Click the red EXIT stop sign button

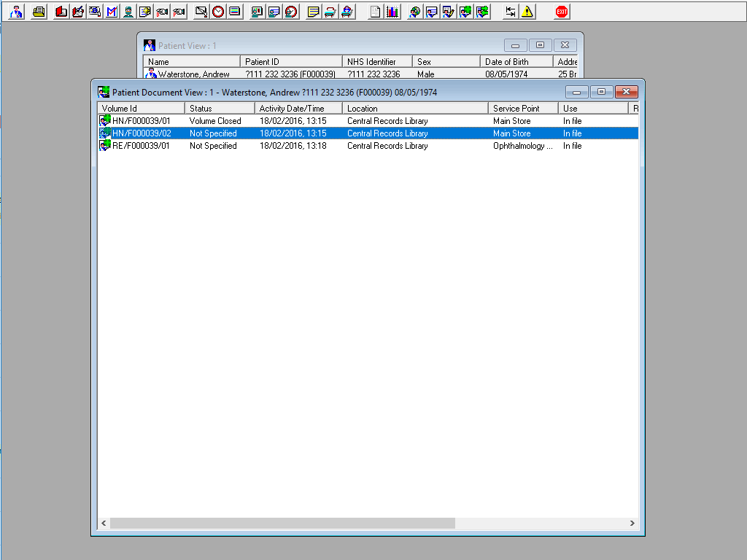click(562, 12)
